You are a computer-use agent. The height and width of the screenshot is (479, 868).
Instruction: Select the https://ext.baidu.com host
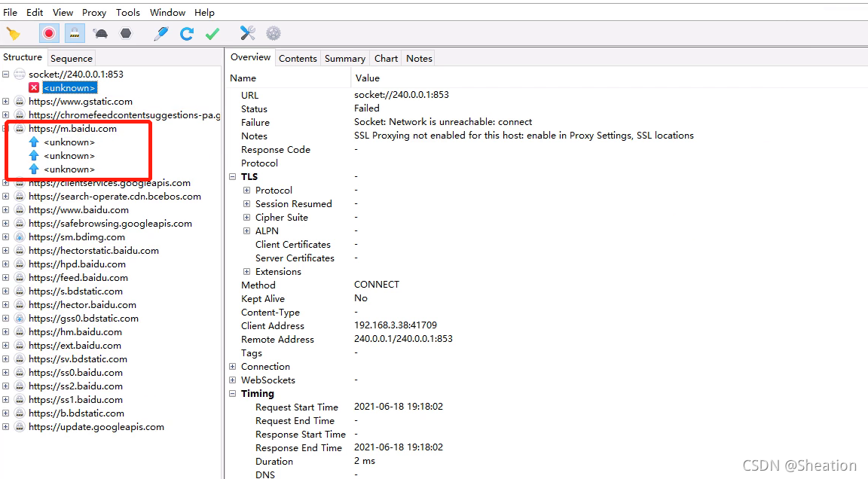coord(75,345)
